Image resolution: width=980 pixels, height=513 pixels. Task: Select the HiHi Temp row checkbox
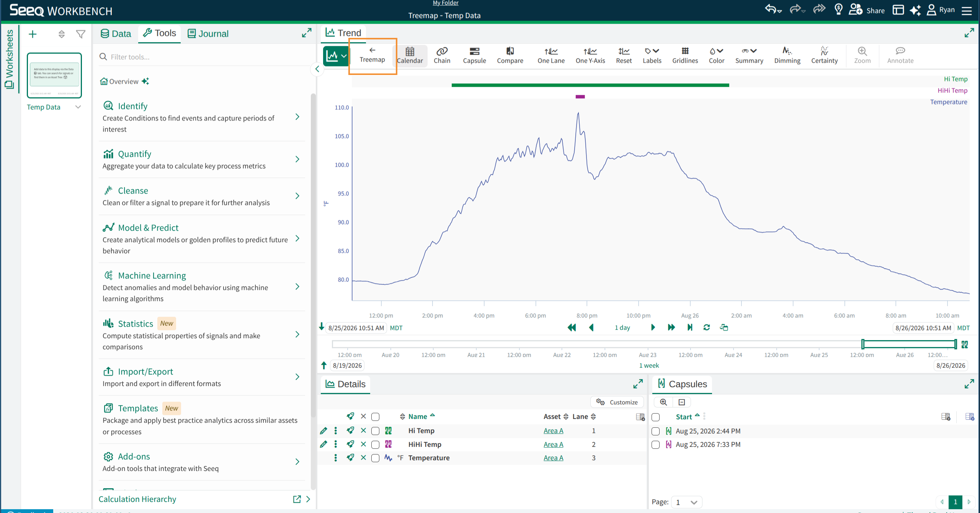[375, 444]
